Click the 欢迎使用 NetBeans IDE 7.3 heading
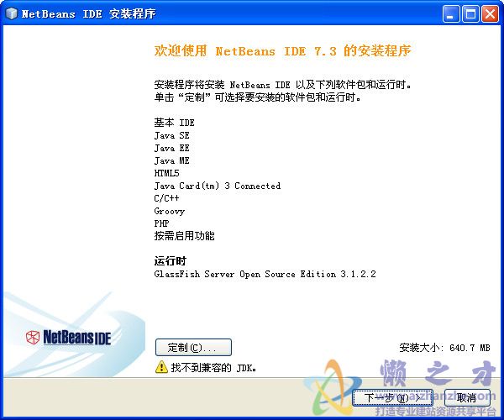Image resolution: width=504 pixels, height=420 pixels. pos(282,50)
